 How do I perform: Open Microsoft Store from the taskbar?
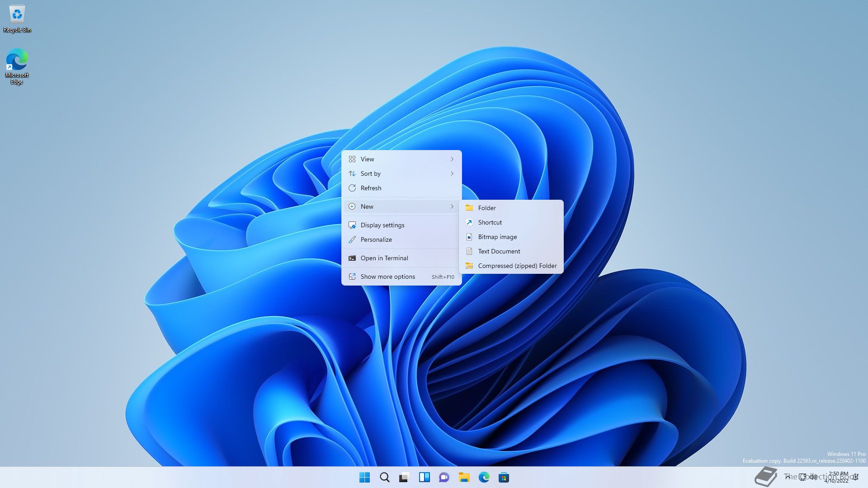504,477
